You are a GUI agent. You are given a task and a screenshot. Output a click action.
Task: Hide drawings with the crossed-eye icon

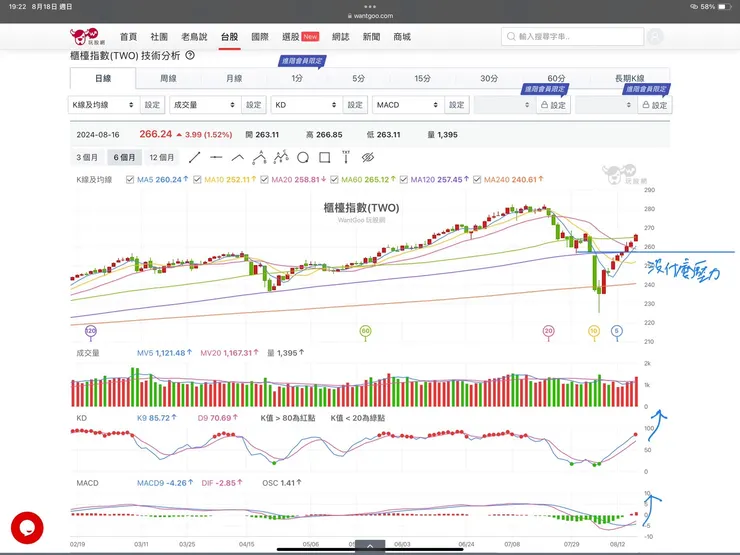[x=368, y=158]
